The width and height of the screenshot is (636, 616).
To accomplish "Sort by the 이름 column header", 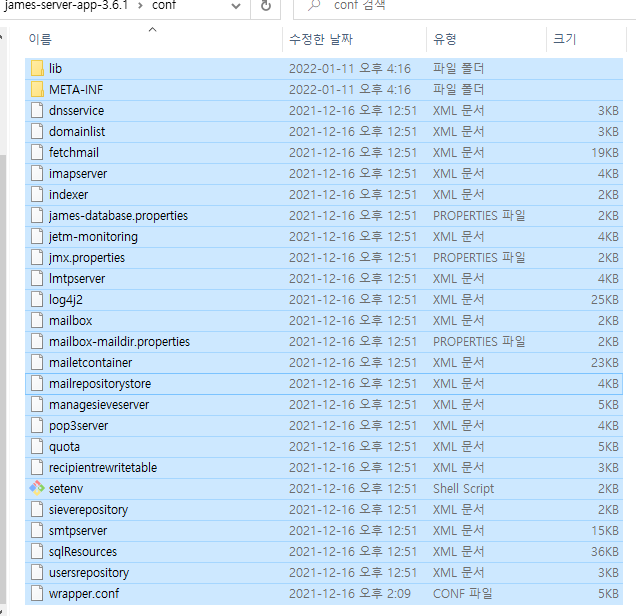I will pos(153,39).
